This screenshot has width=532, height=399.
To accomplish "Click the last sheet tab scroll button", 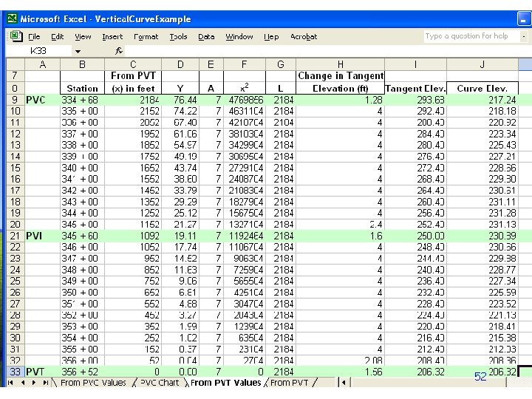I will click(46, 383).
